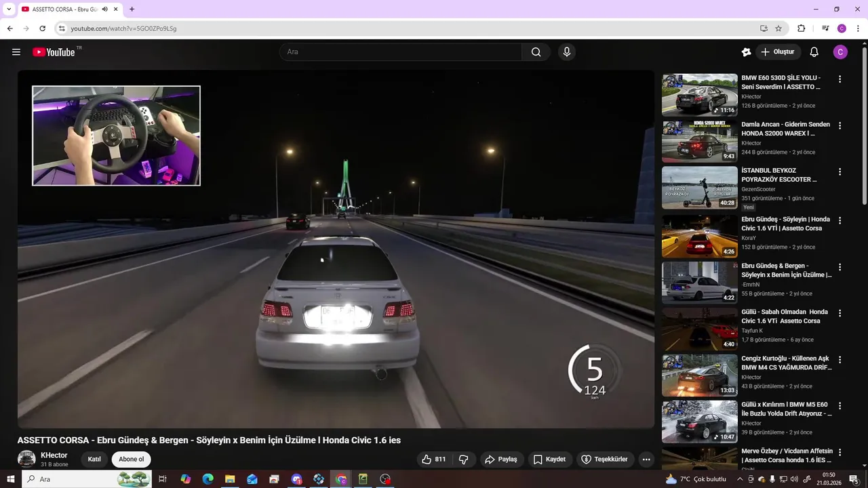
Task: Click the browser address bar URL
Action: tap(123, 28)
